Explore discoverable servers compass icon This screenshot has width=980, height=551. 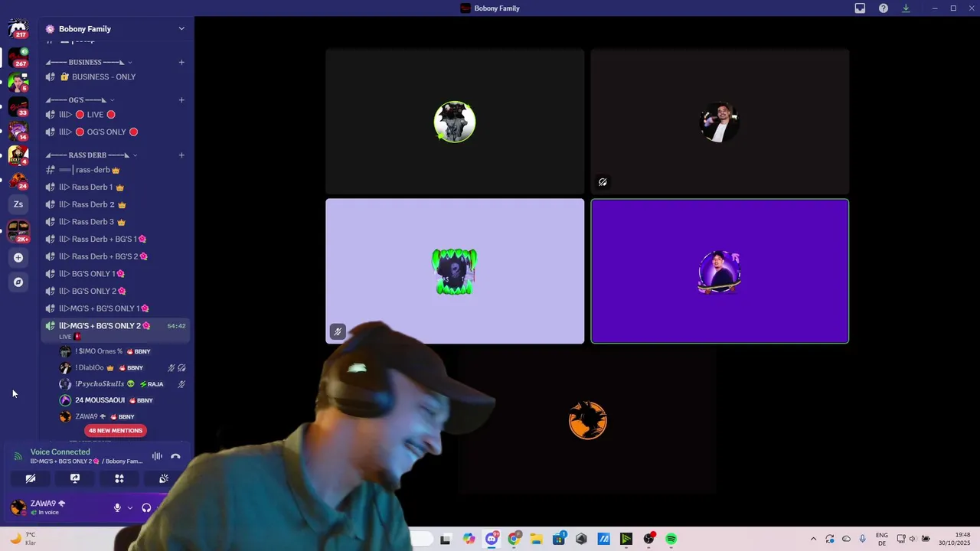18,282
